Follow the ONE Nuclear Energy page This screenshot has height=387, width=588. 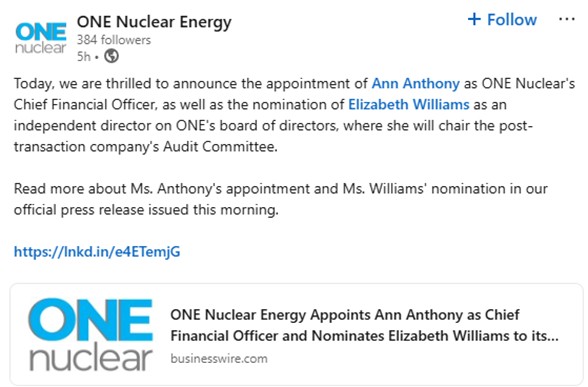pos(502,20)
